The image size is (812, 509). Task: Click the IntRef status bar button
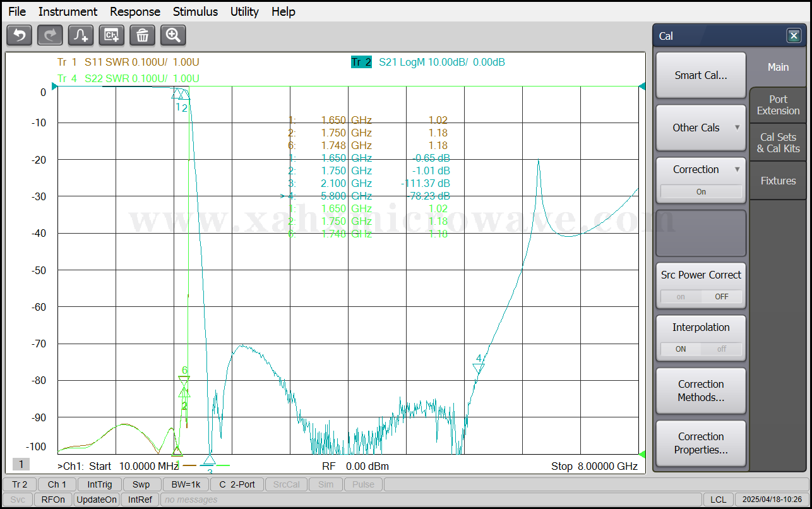[x=140, y=500]
